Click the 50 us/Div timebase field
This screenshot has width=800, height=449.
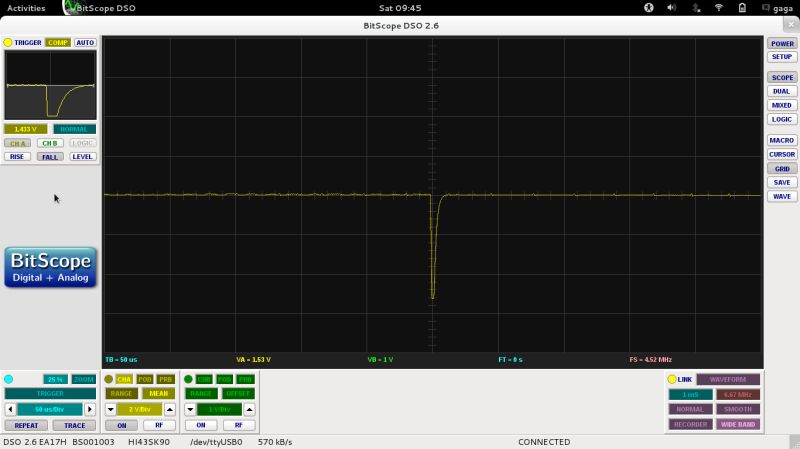point(50,409)
